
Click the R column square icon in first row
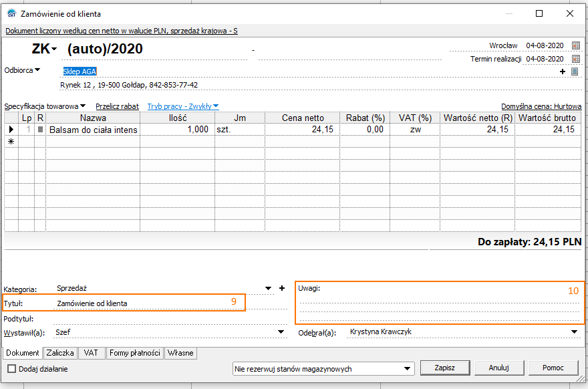pyautogui.click(x=40, y=130)
